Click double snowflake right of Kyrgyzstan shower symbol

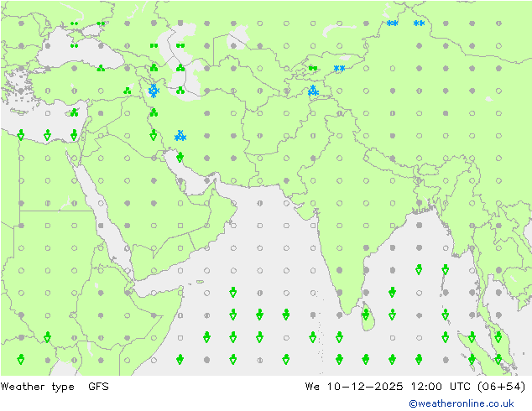pyautogui.click(x=339, y=69)
